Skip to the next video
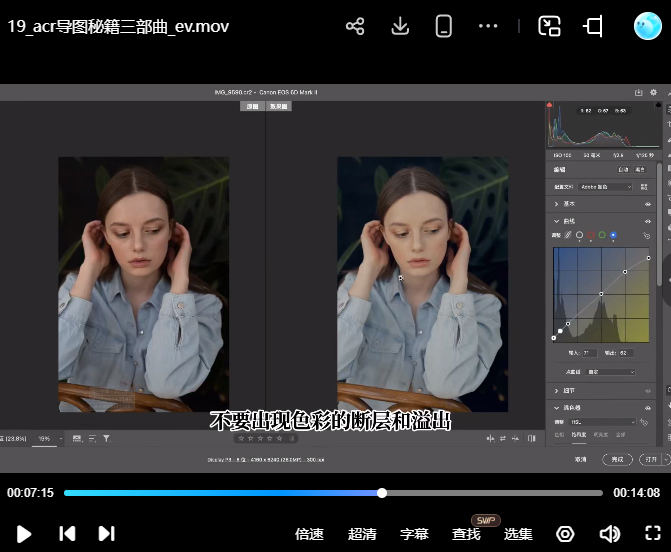 [106, 534]
